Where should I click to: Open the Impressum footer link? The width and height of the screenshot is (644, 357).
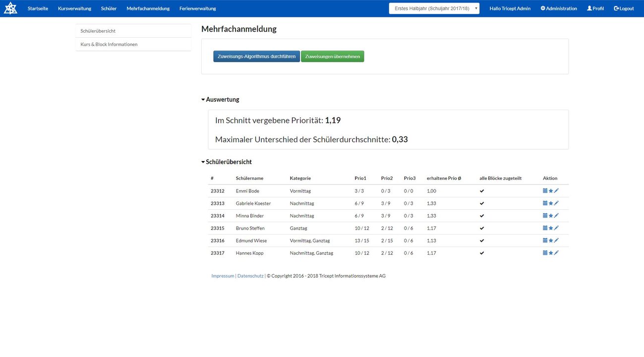click(223, 276)
